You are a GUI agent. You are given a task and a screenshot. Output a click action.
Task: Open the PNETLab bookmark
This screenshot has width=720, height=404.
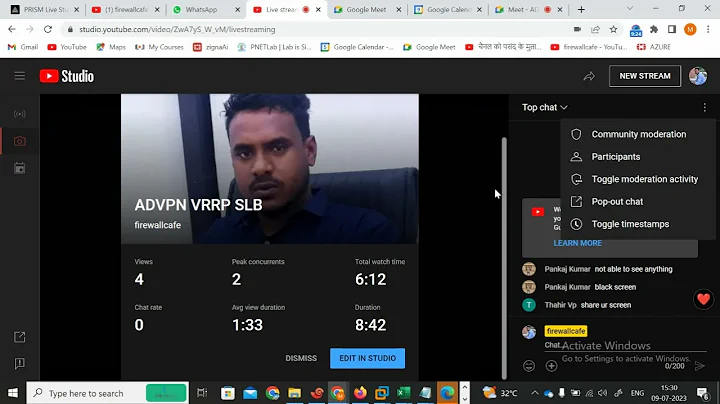[x=274, y=47]
